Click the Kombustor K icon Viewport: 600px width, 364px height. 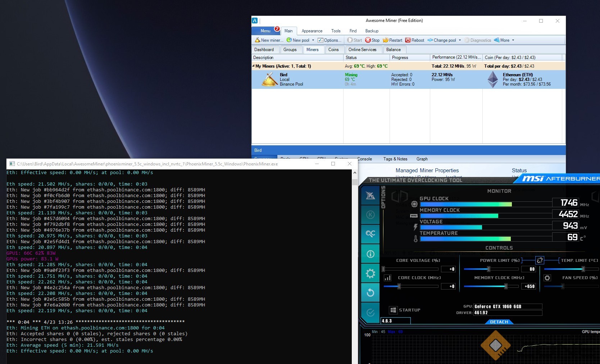[370, 215]
